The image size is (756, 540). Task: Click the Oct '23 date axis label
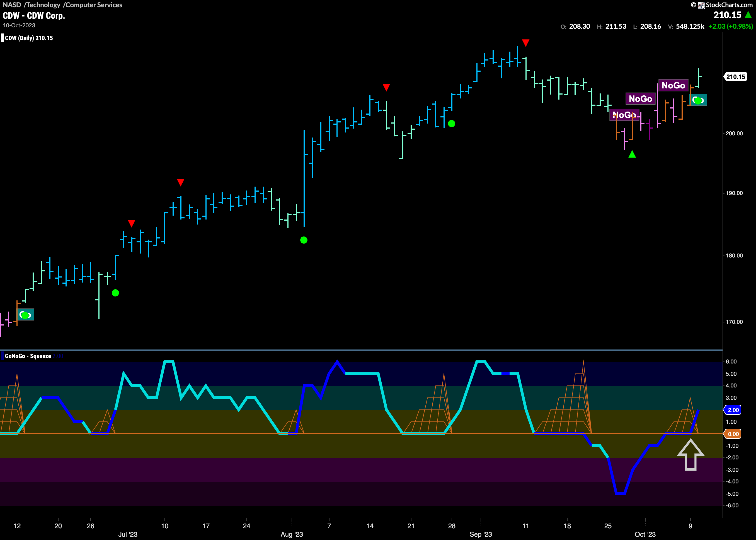tap(645, 534)
